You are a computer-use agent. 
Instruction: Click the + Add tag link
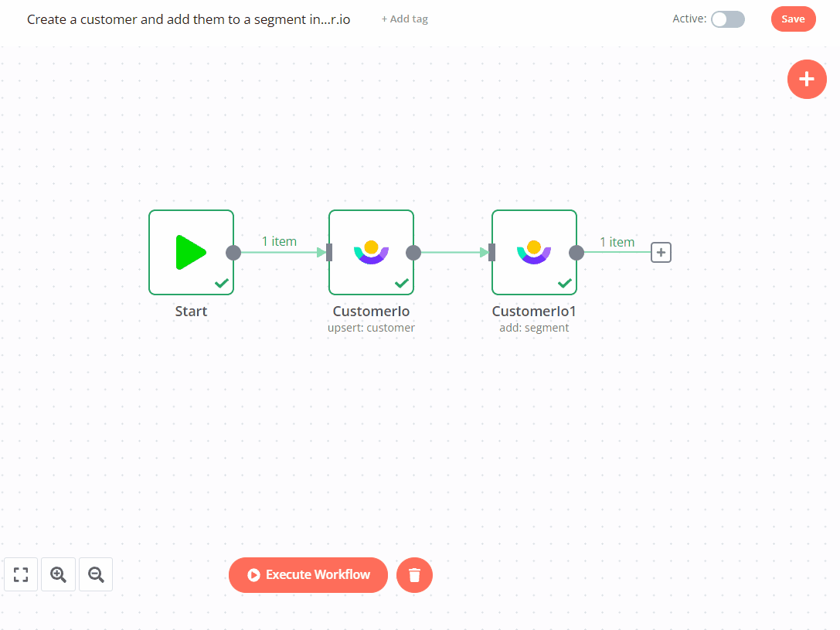tap(404, 19)
